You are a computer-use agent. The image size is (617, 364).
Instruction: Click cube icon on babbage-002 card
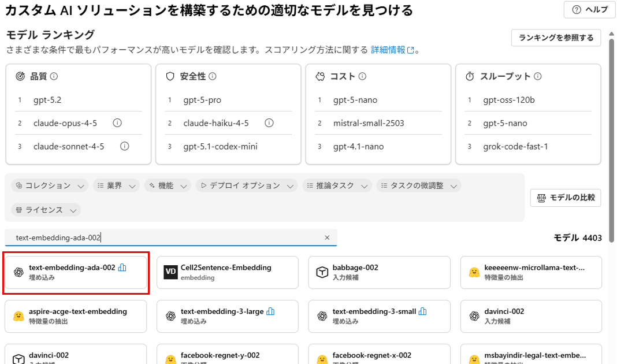[322, 272]
